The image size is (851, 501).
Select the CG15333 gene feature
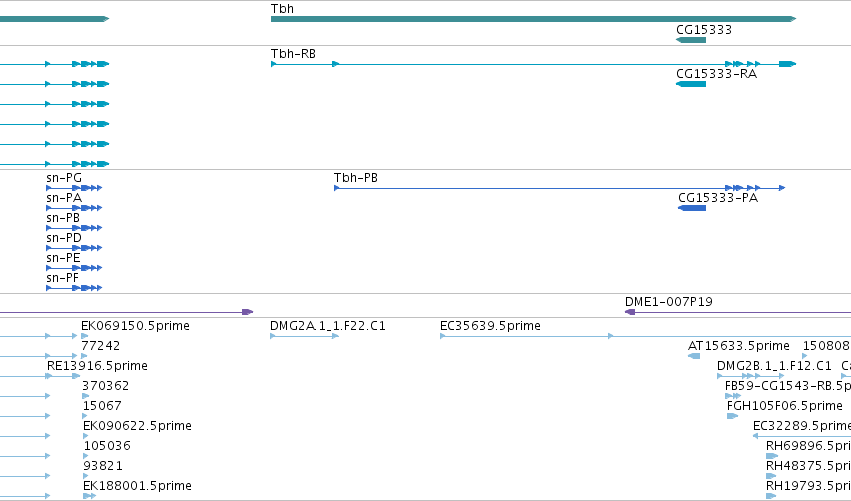pos(691,40)
